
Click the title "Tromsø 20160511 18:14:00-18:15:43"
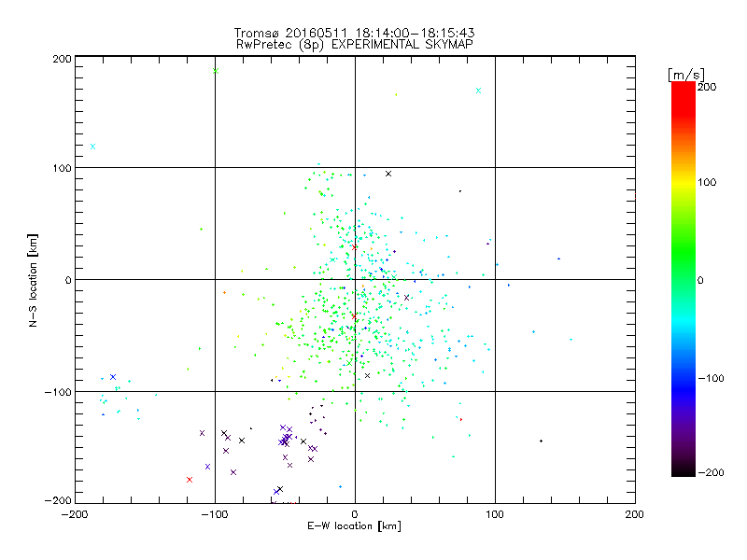[354, 33]
